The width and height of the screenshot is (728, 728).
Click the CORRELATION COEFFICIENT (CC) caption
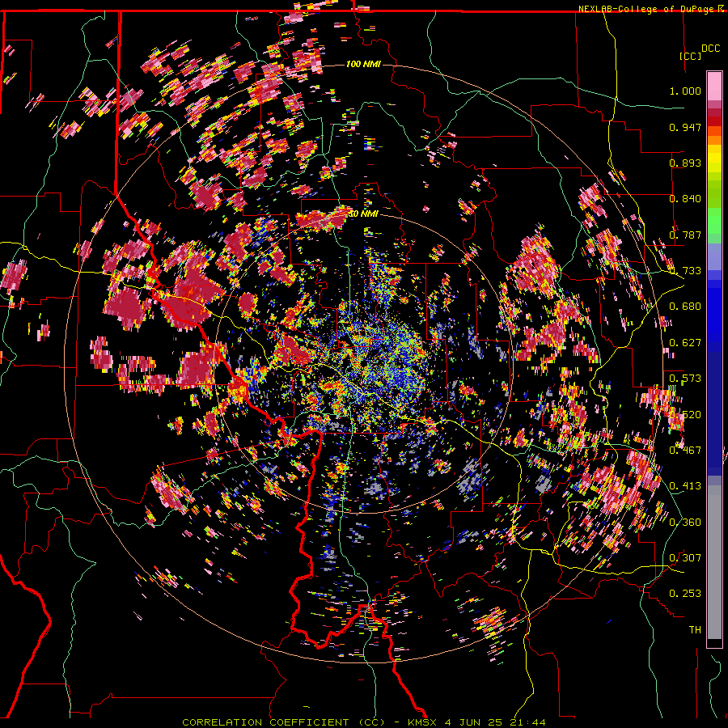point(284,722)
